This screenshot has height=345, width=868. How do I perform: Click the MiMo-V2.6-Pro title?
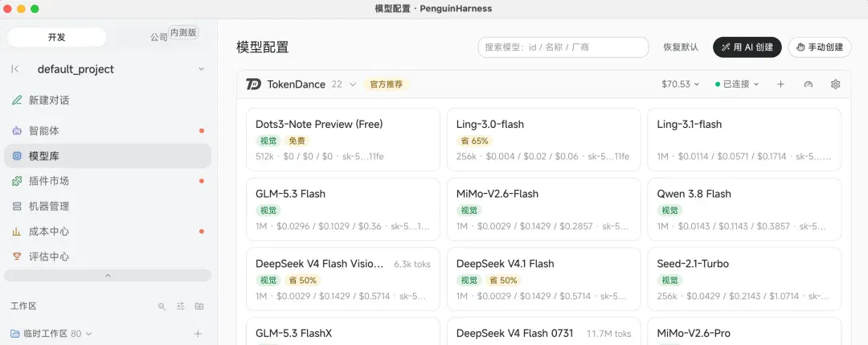tap(693, 334)
